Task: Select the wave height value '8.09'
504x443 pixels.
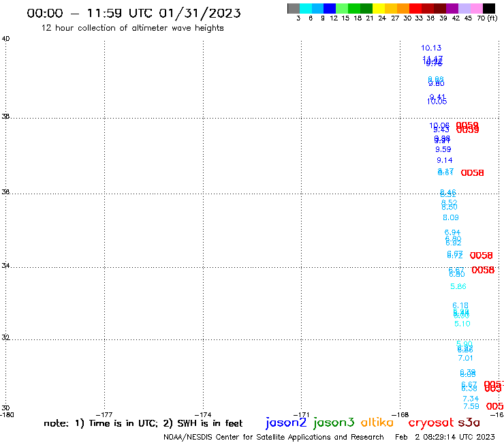Action: tap(451, 217)
